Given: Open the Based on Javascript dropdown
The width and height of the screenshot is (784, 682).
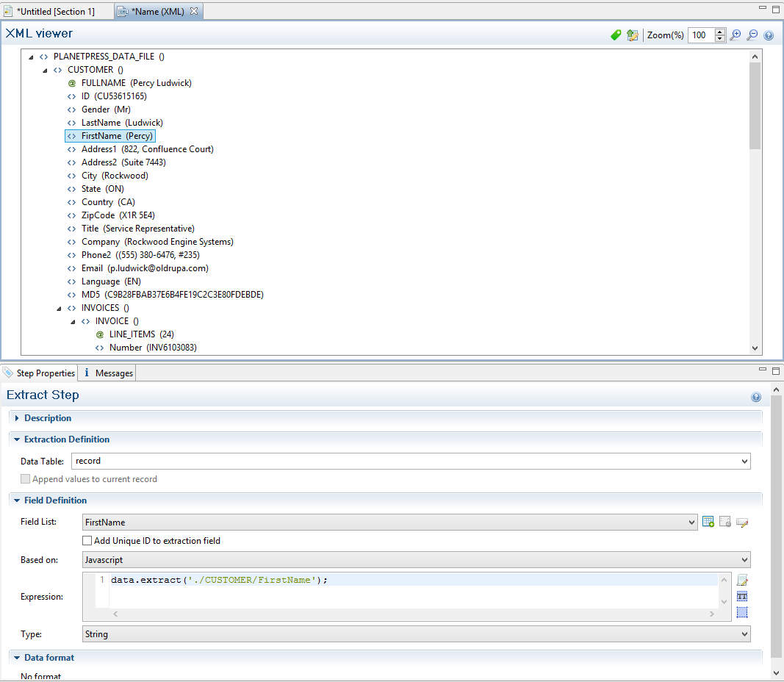Looking at the screenshot, I should (417, 560).
